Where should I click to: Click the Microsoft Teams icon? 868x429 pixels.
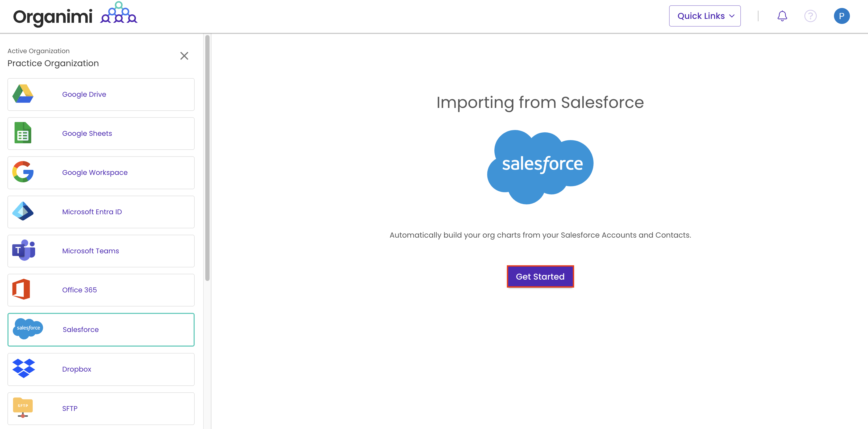tap(24, 250)
